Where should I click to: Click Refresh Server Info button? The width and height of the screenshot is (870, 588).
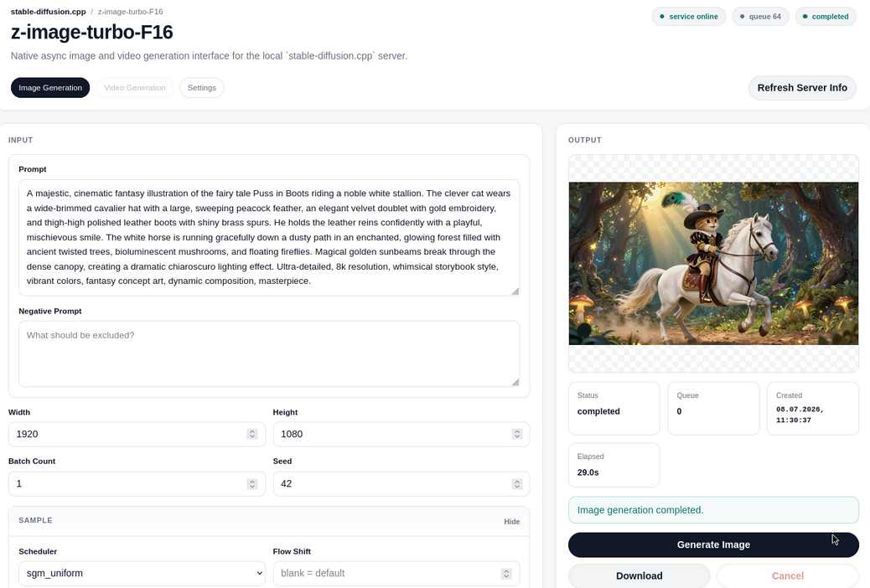point(802,88)
